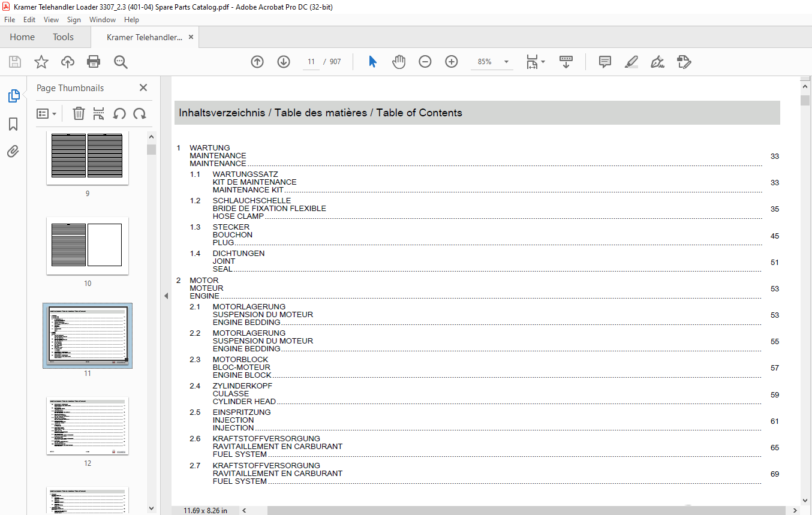Screen dimensions: 812x515
Task: Add a comment with the sticky note icon
Action: [x=605, y=62]
